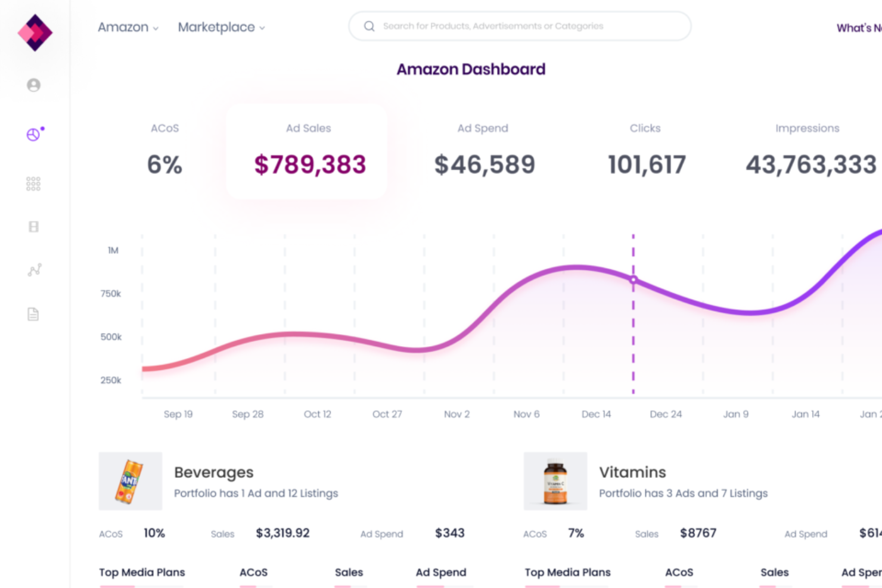Click the magnifier icon in search bar
This screenshot has width=882, height=588.
369,26
